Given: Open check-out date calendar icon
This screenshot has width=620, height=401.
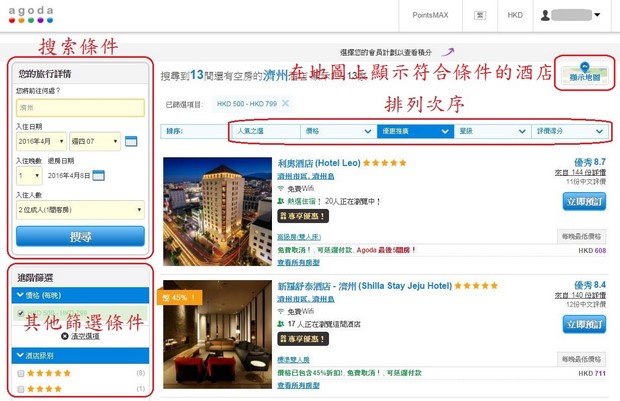Looking at the screenshot, I should (x=98, y=175).
